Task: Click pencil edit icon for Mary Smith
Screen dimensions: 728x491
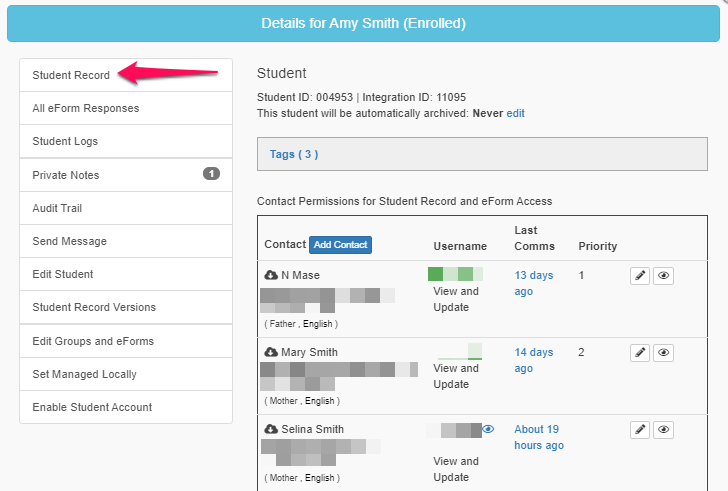Action: tap(640, 353)
